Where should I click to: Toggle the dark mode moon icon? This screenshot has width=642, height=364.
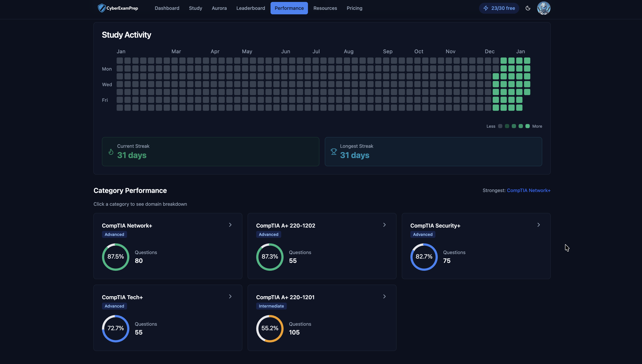pos(528,8)
